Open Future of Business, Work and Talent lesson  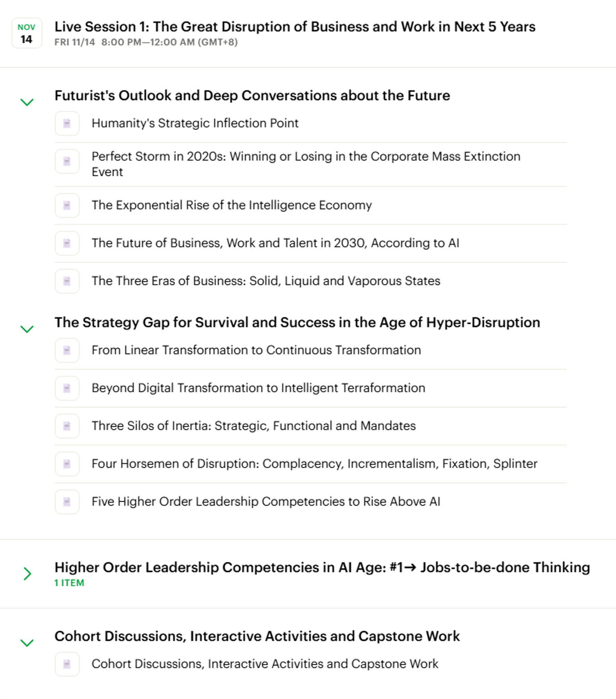coord(275,243)
